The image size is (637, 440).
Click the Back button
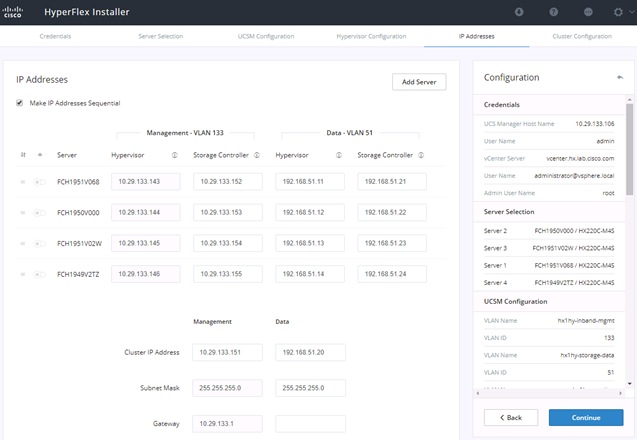(511, 417)
